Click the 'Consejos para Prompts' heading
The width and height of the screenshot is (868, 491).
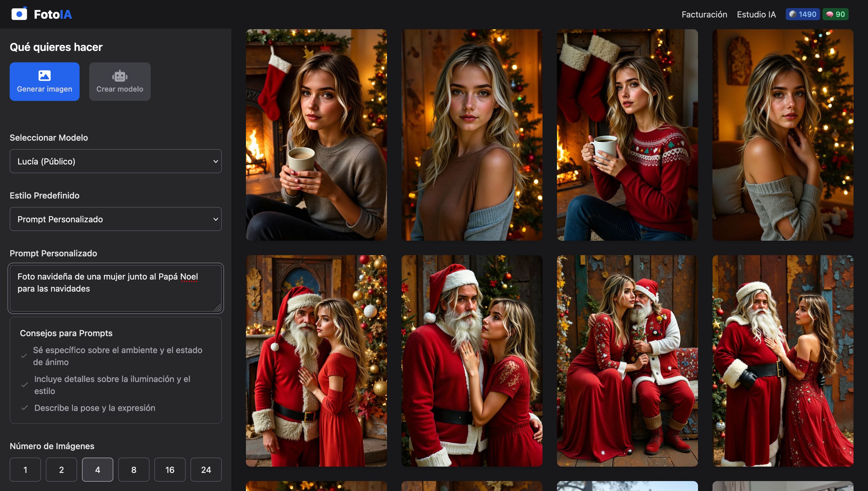click(x=66, y=333)
